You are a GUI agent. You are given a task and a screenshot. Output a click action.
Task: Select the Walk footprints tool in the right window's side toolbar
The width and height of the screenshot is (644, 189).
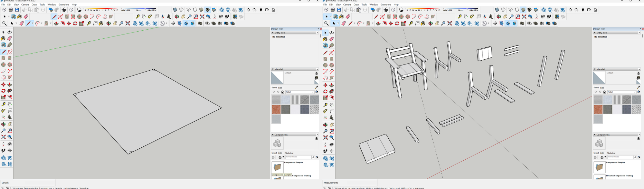(326, 151)
